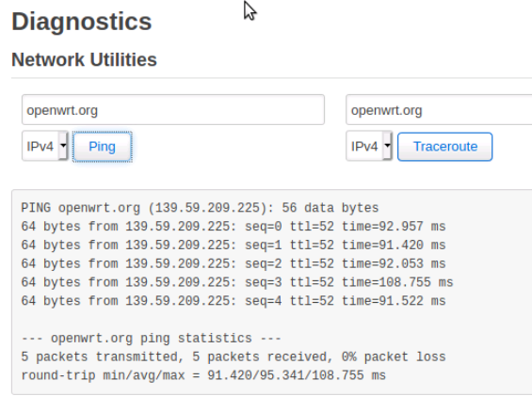
Task: Click the 5 packets transmitted summary line
Action: pos(234,357)
